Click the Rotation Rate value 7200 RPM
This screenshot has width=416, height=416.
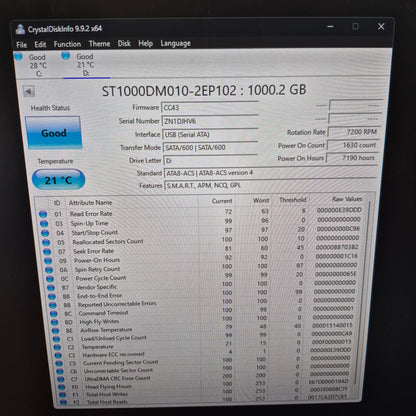(354, 132)
